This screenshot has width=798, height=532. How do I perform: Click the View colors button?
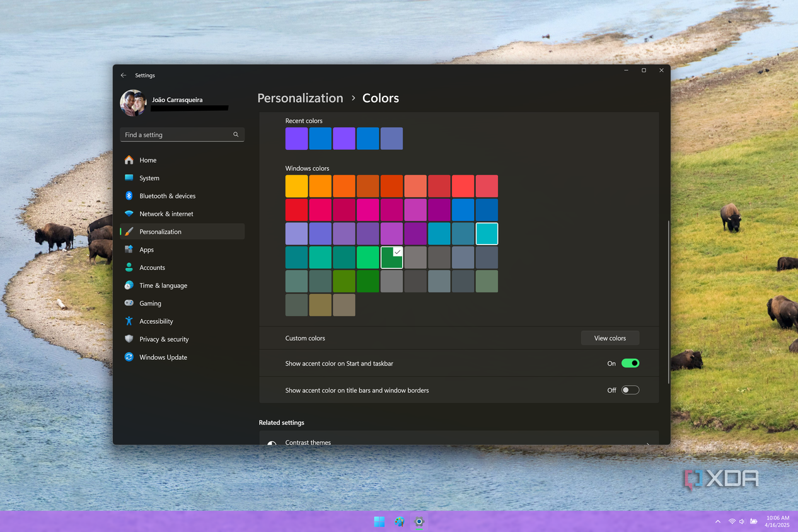coord(610,338)
